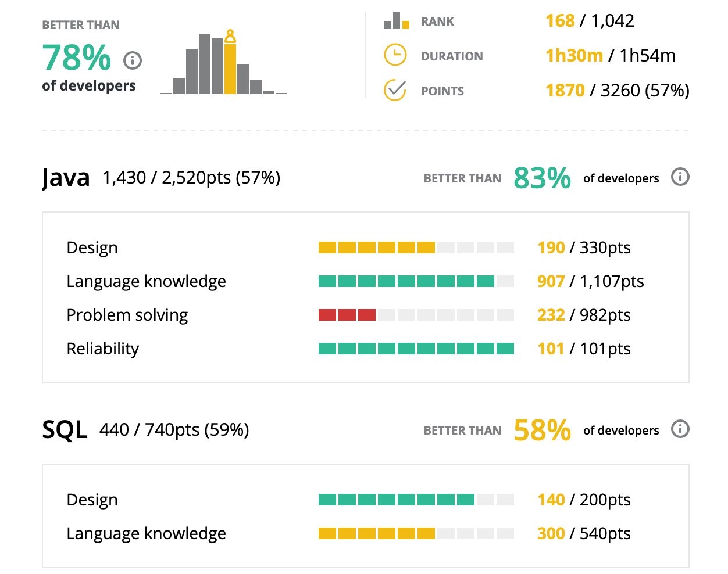
Task: Click the info icon next to SQL 58%
Action: (680, 429)
